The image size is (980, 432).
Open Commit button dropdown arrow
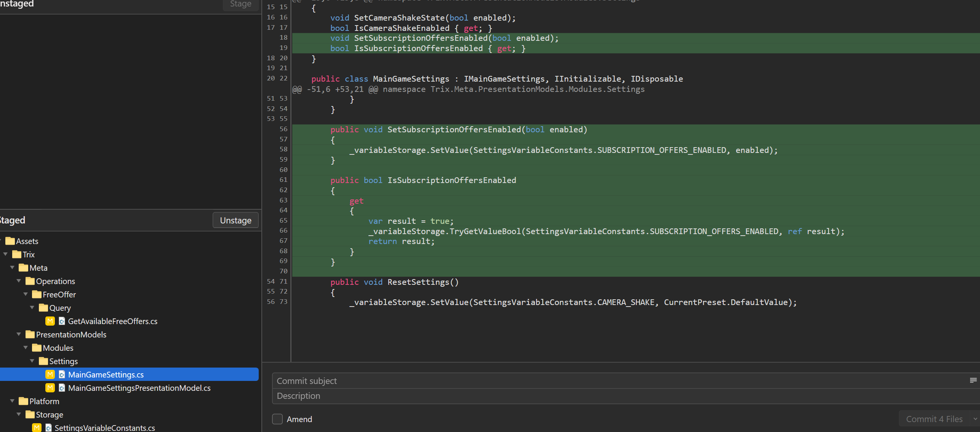pyautogui.click(x=975, y=419)
